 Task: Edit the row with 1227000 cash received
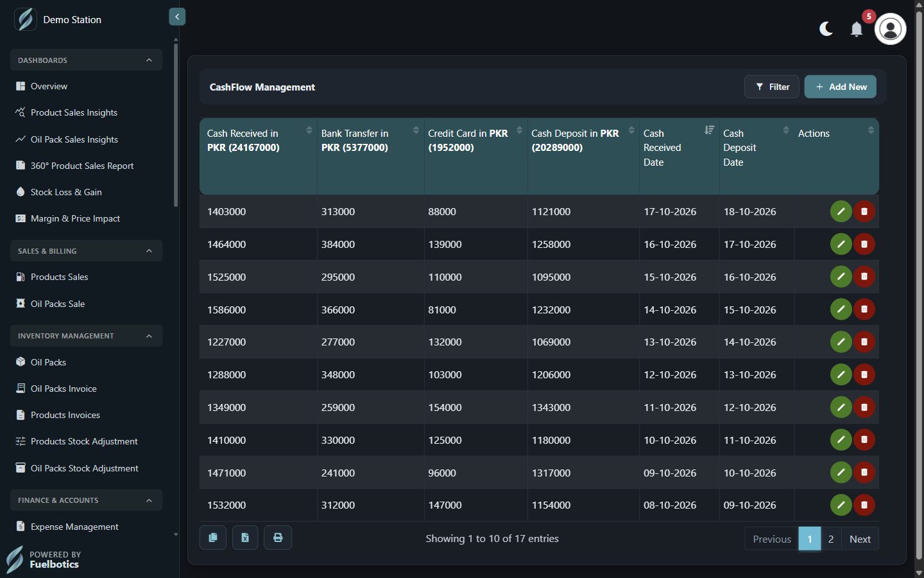pos(841,342)
